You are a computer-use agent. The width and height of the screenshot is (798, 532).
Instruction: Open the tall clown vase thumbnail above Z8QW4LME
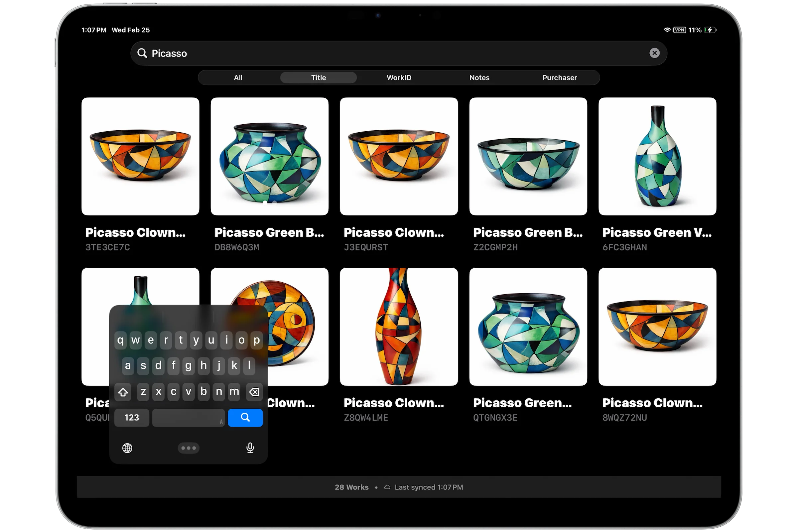(x=399, y=327)
